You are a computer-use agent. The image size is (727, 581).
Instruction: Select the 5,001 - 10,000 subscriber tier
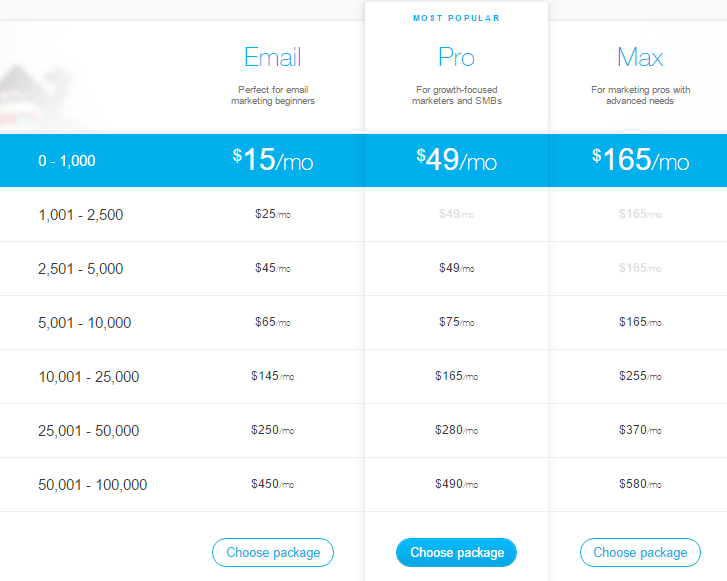[84, 323]
